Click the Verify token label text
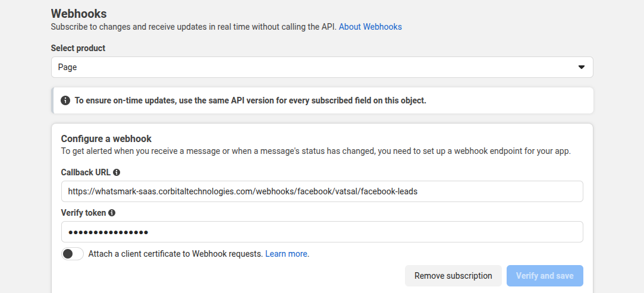The image size is (644, 293). [x=83, y=213]
